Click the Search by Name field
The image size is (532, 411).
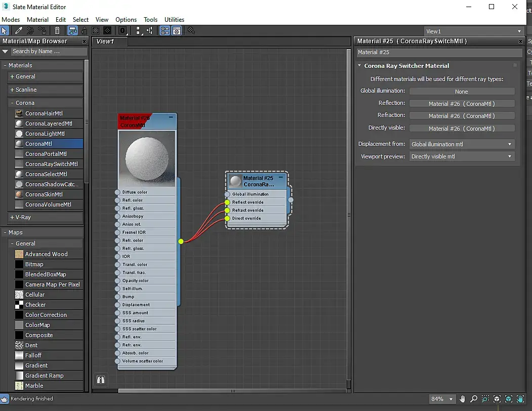[x=49, y=51]
